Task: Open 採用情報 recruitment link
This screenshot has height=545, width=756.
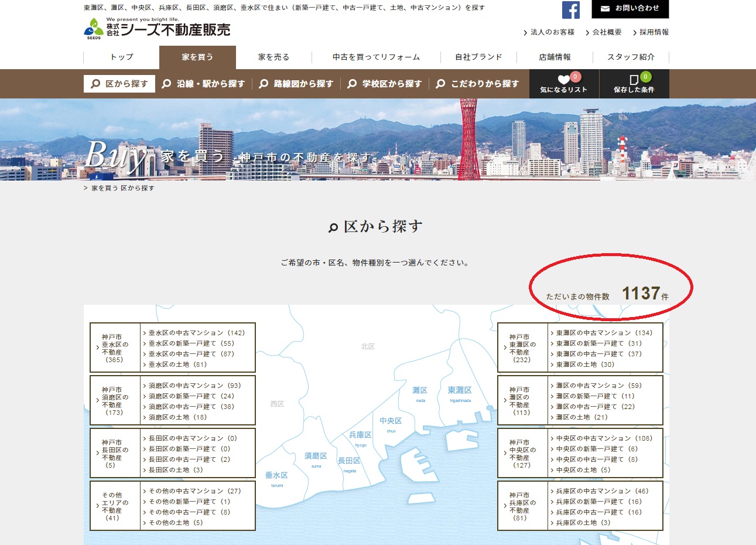Action: coord(653,32)
